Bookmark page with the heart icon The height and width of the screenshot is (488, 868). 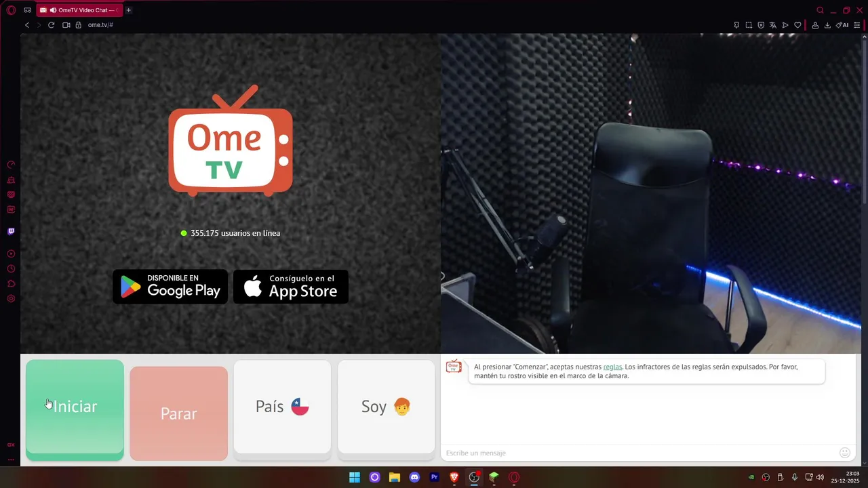[797, 25]
